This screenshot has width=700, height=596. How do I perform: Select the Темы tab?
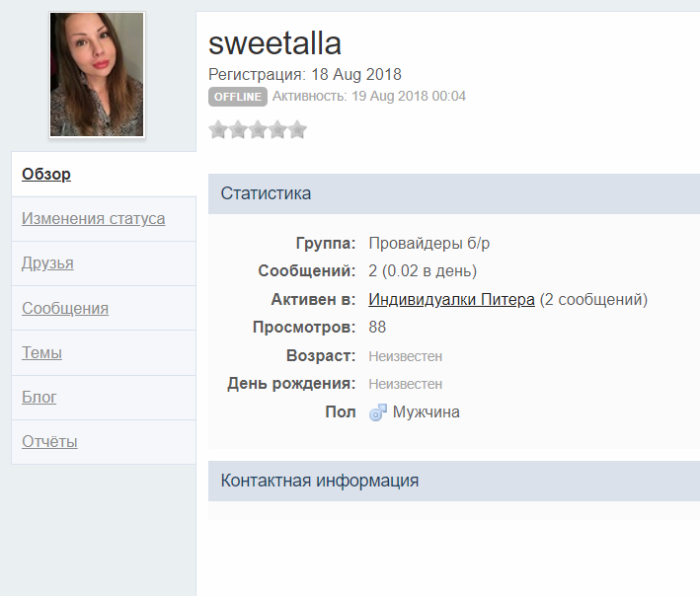(x=41, y=353)
